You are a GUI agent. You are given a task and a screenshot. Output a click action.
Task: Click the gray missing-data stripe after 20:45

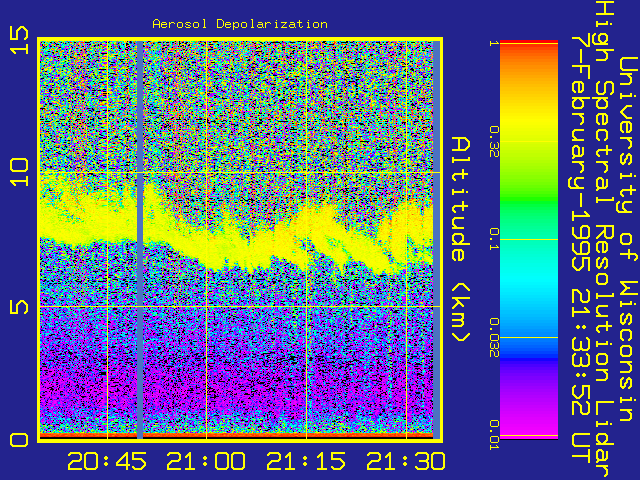(x=140, y=240)
